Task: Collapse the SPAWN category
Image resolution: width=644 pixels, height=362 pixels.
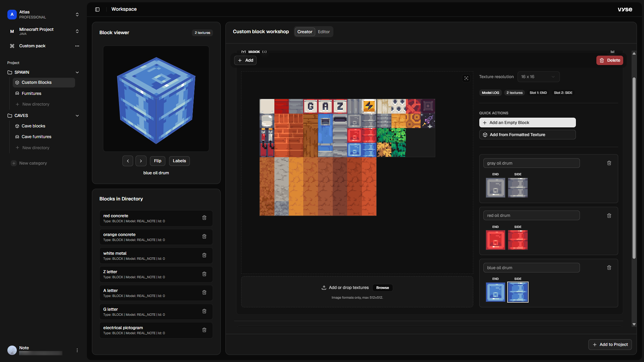Action: pyautogui.click(x=77, y=72)
